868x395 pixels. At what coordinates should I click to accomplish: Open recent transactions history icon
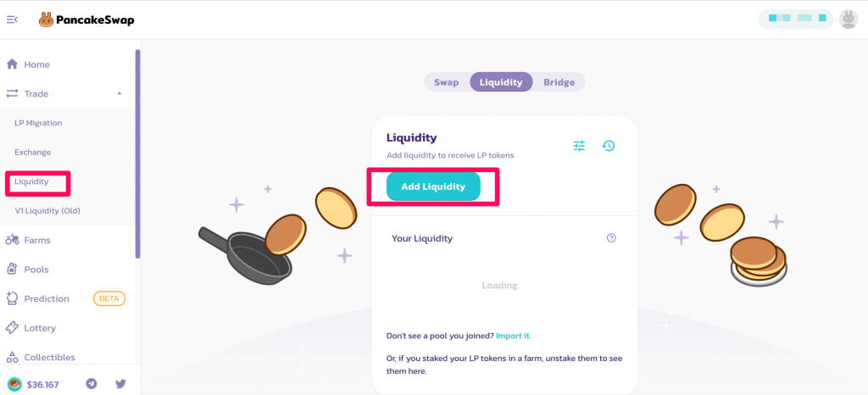click(x=609, y=146)
